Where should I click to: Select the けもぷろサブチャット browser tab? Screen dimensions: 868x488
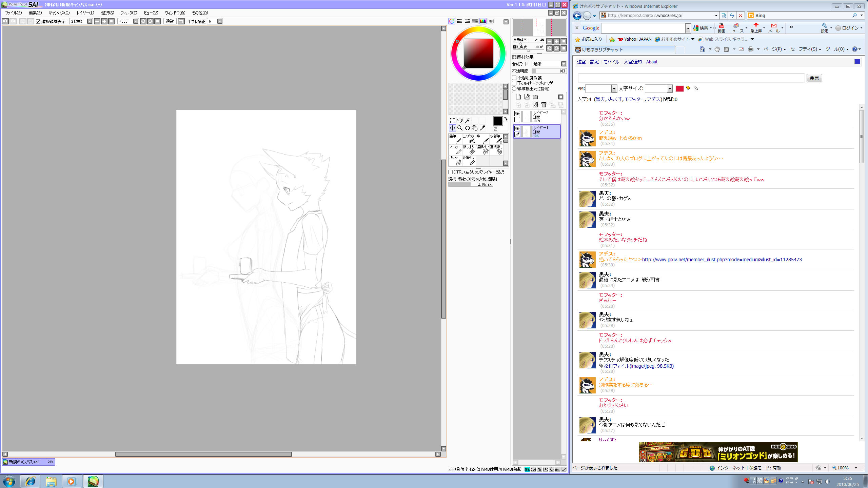[x=624, y=50]
